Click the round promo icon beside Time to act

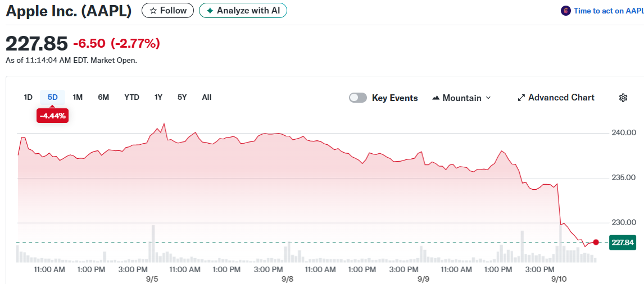(x=565, y=11)
